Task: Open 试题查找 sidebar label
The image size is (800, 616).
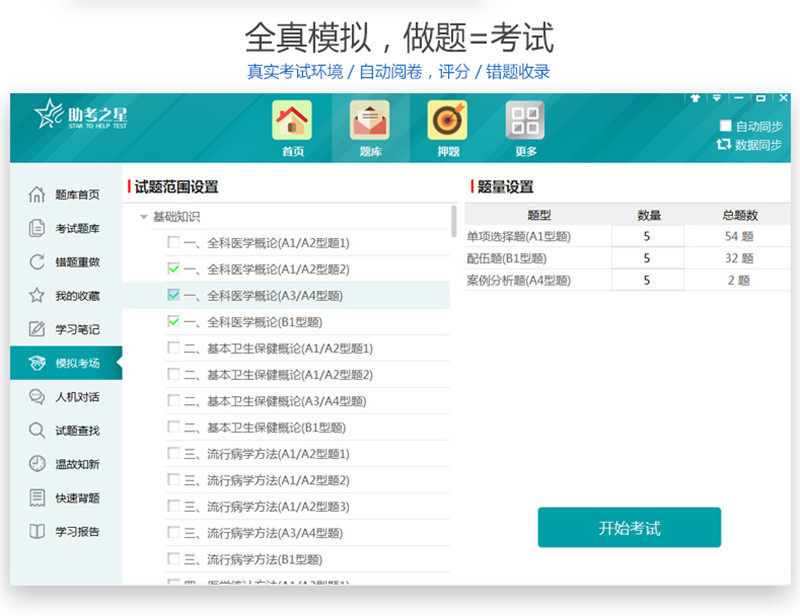Action: click(78, 430)
